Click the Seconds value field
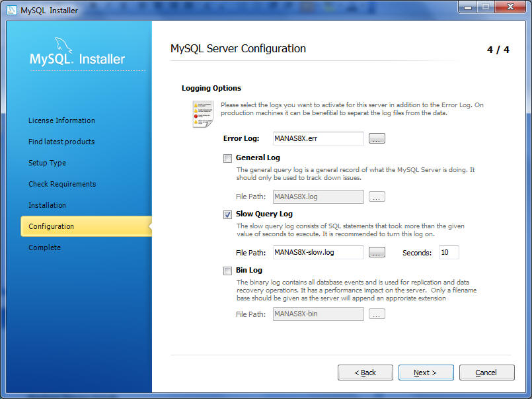Screen dimensions: 532x399 [449, 252]
